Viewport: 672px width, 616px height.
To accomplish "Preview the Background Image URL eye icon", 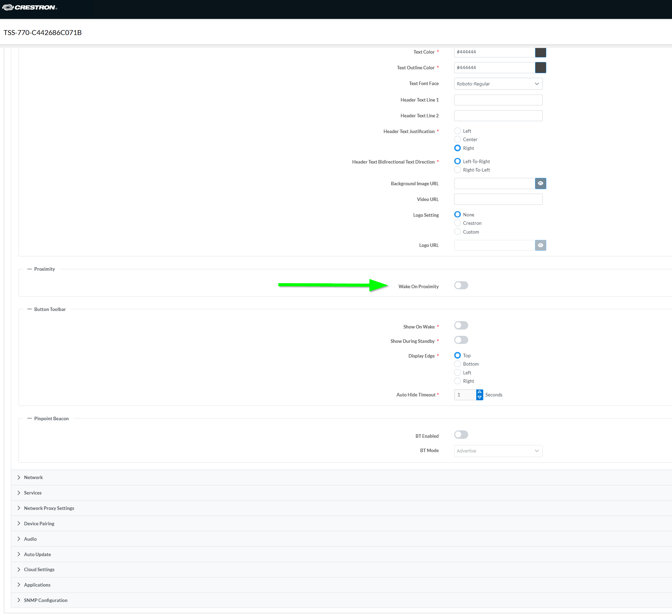I will pyautogui.click(x=540, y=184).
